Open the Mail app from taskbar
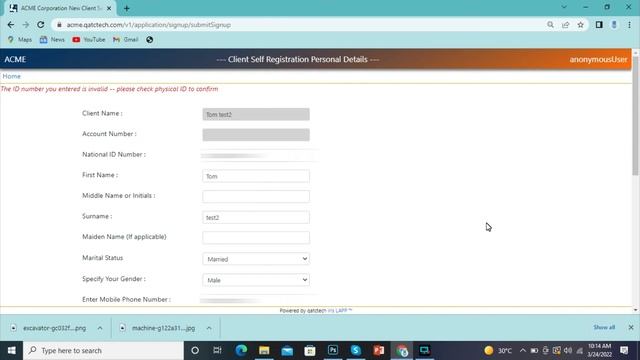The height and width of the screenshot is (360, 640). pos(287,351)
